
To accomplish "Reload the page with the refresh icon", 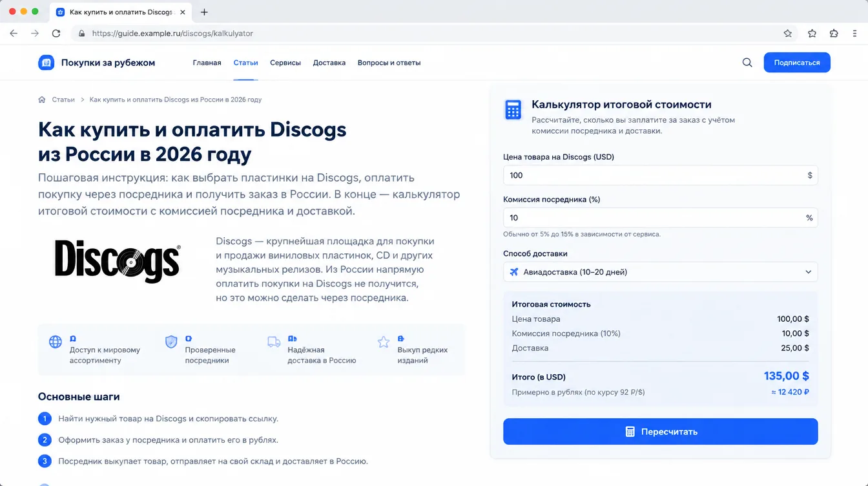I will click(x=56, y=34).
